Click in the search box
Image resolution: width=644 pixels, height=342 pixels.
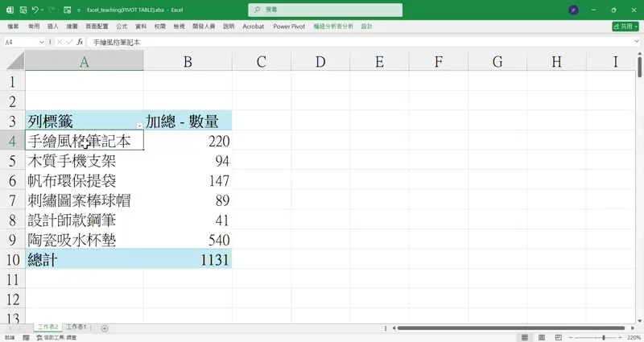(x=325, y=10)
